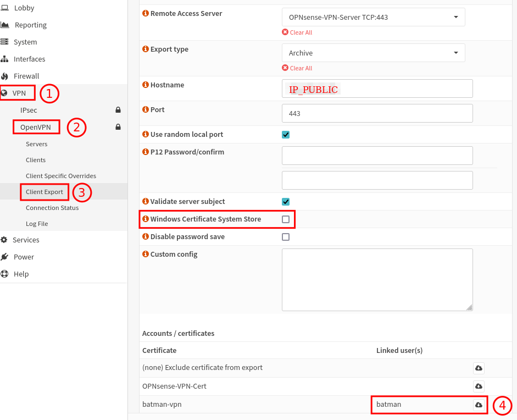
Task: Click the lock icon beside OpenVPN
Action: (118, 127)
